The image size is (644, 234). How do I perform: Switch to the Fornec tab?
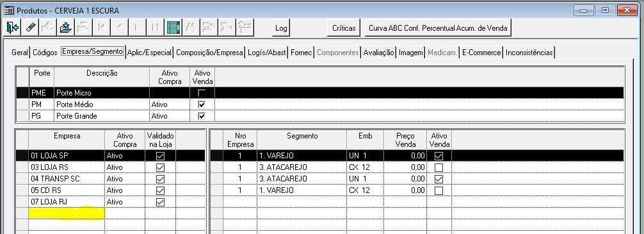pos(302,53)
